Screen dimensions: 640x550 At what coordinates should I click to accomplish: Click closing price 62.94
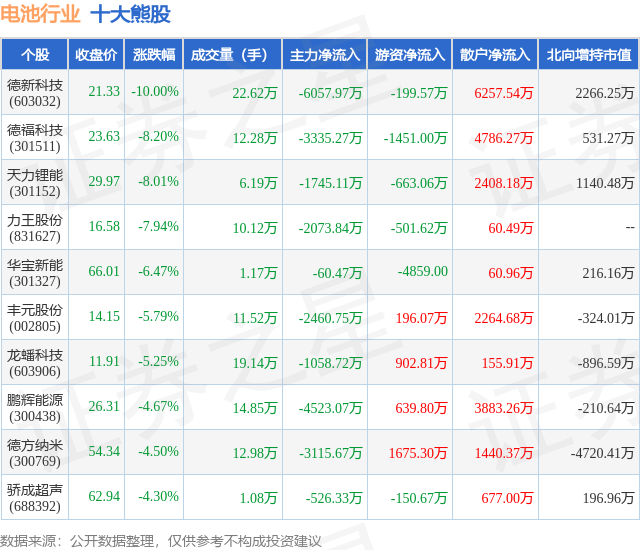coord(104,496)
